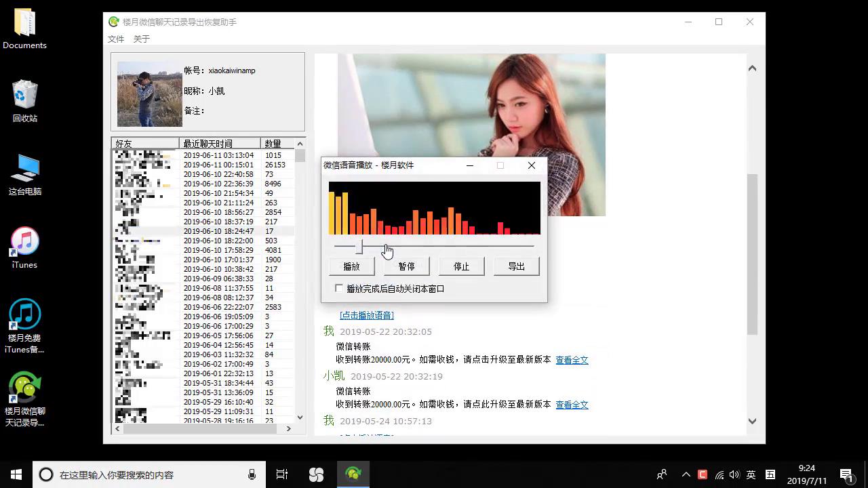The height and width of the screenshot is (488, 868).
Task: Open Task View on taskbar
Action: click(x=282, y=474)
